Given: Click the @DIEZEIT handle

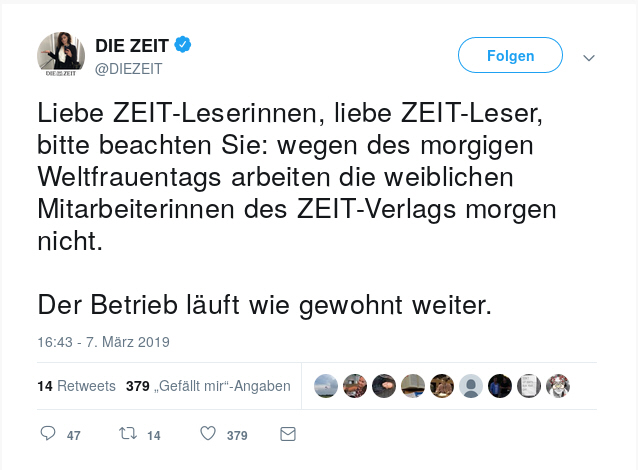Looking at the screenshot, I should [128, 67].
